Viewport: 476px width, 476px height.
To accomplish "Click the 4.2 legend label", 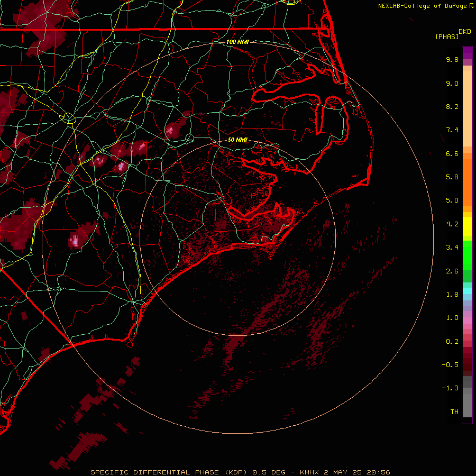I will click(x=452, y=224).
